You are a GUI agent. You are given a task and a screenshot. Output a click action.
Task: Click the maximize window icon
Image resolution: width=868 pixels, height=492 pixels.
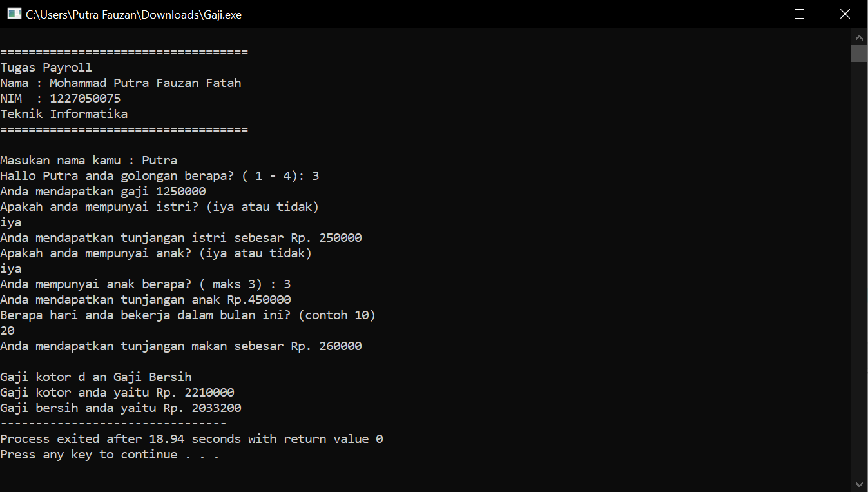[x=799, y=13]
